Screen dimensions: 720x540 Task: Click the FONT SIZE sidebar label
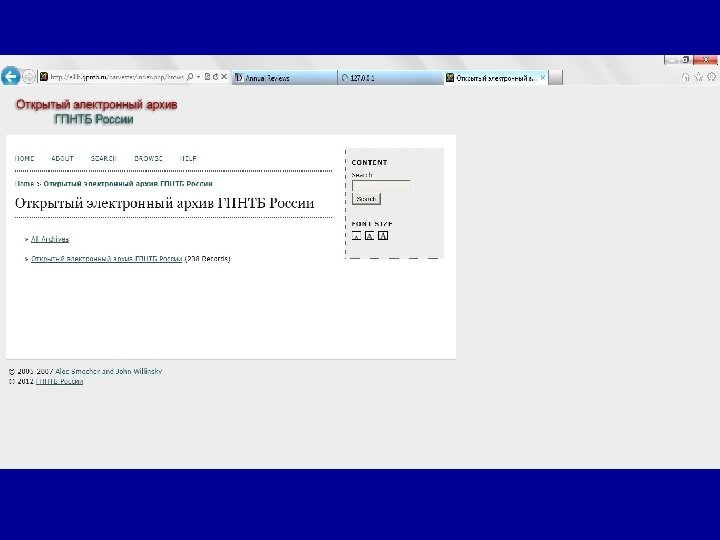pyautogui.click(x=372, y=224)
